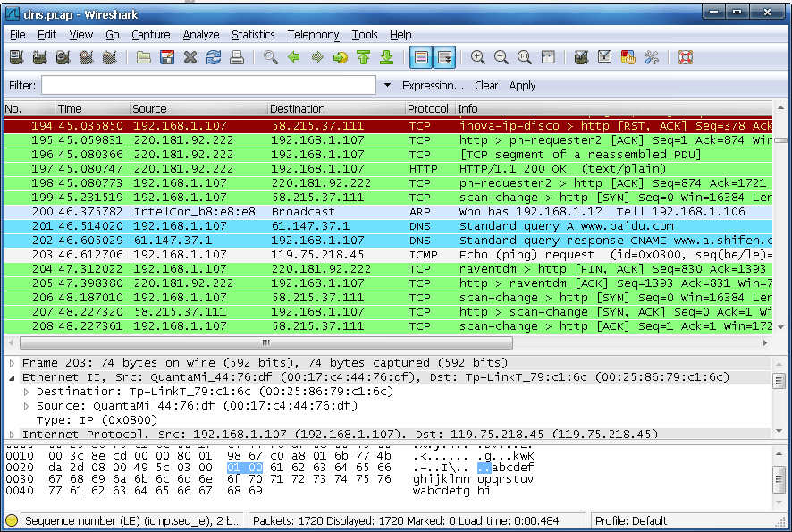The image size is (792, 532).
Task: Expand the Frame 203 tree row
Action: point(12,363)
